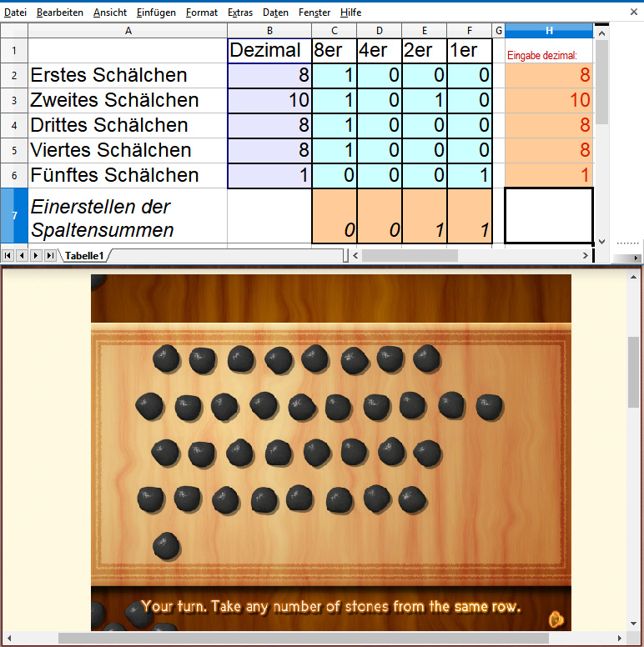Jump to last sheet navigation arrow
The image size is (644, 647).
pos(50,255)
